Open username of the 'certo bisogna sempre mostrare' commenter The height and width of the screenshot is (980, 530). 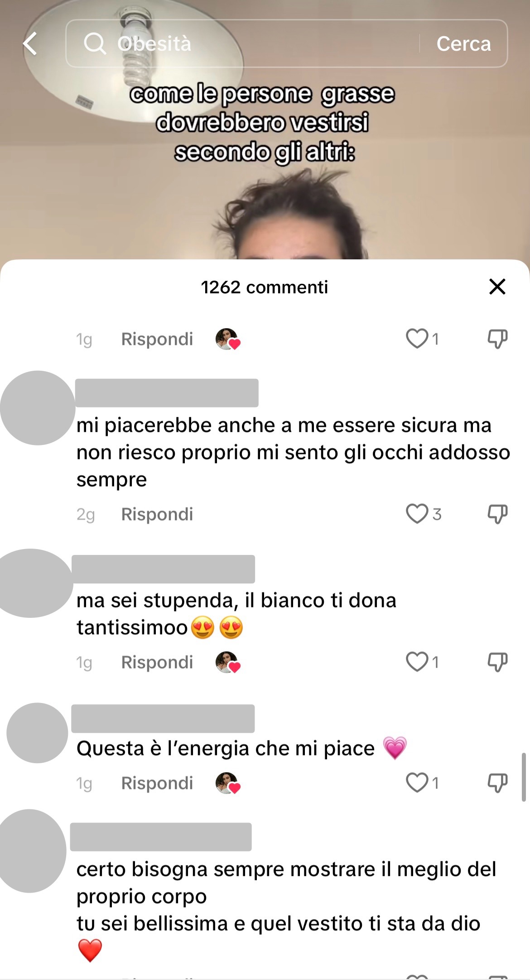coord(161,837)
